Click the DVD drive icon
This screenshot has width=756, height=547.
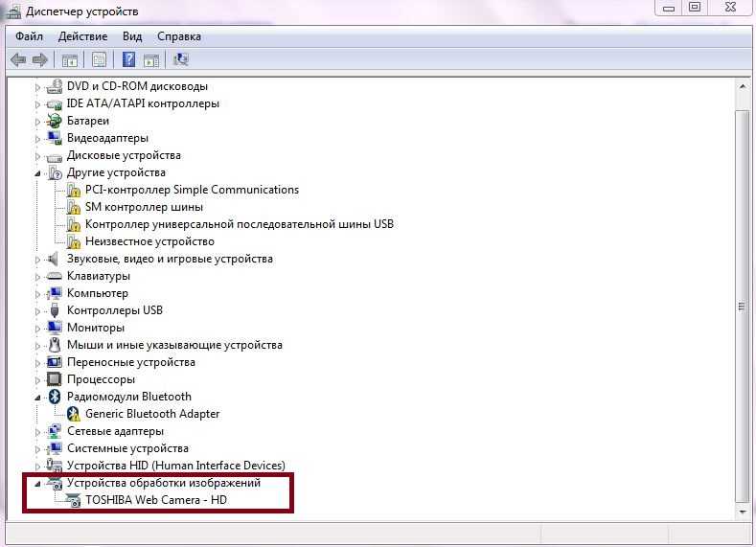(x=55, y=86)
